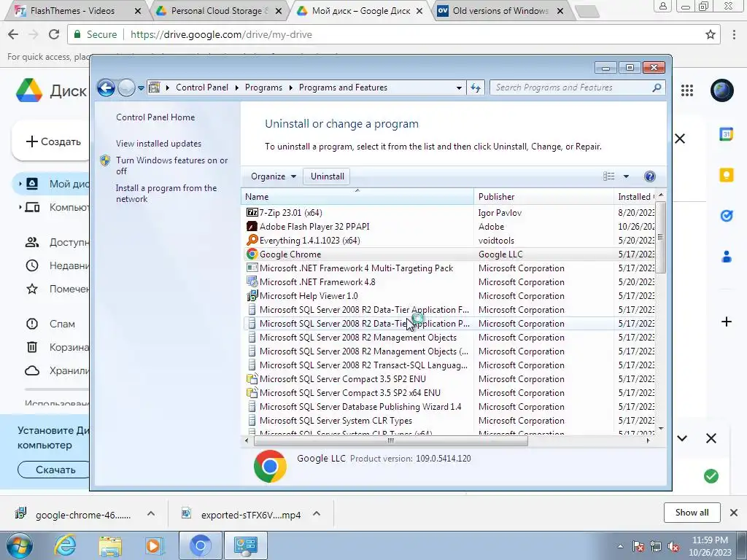Click the Forward arrow in Control Panel
747x560 pixels.
pos(126,87)
